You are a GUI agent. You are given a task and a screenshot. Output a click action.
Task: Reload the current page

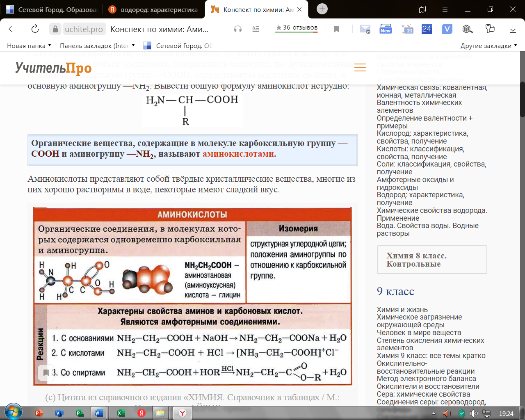(35, 29)
